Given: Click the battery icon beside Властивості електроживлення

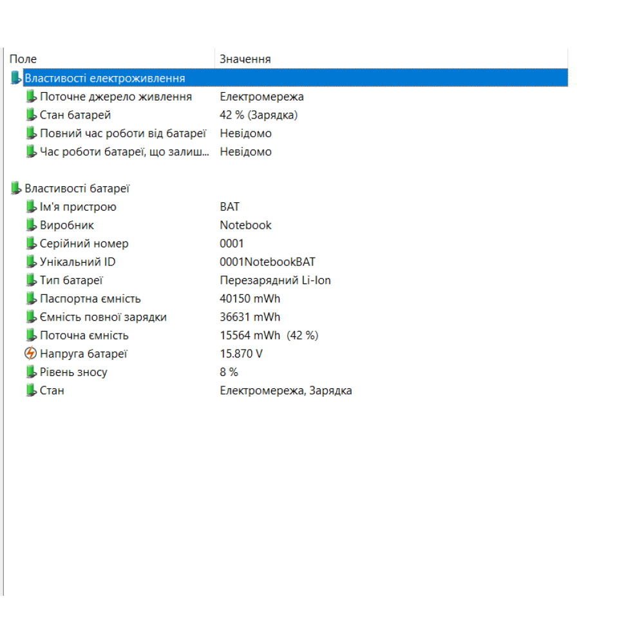Looking at the screenshot, I should [x=16, y=78].
